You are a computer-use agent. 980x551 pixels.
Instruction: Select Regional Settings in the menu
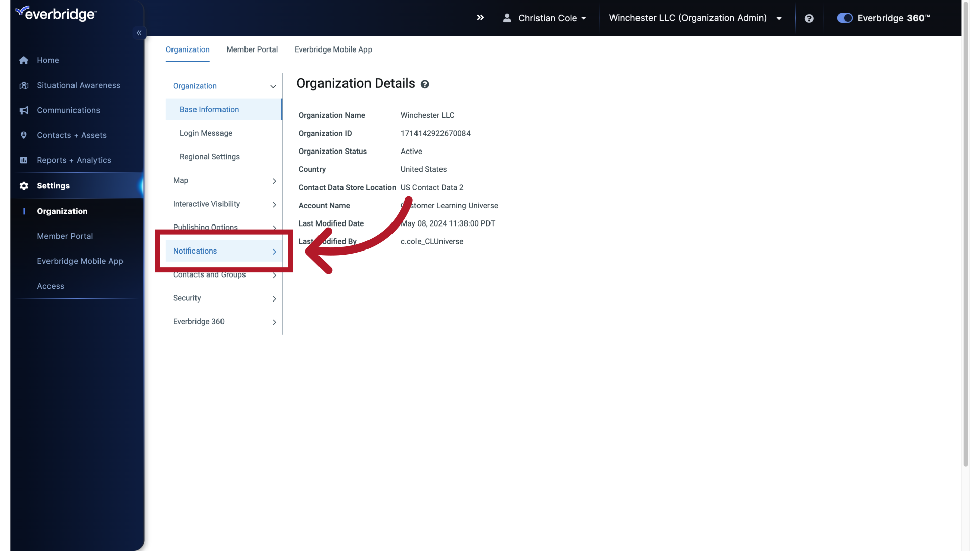pyautogui.click(x=209, y=157)
